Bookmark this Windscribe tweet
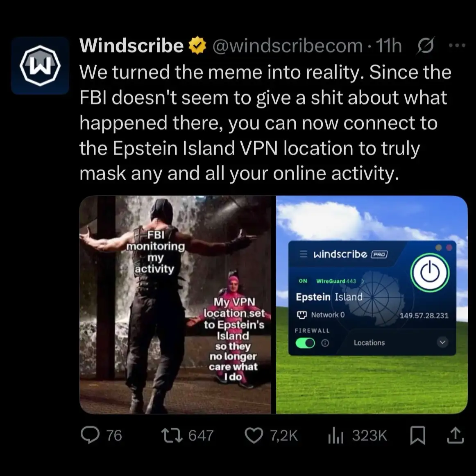The image size is (476, 476). [x=418, y=435]
